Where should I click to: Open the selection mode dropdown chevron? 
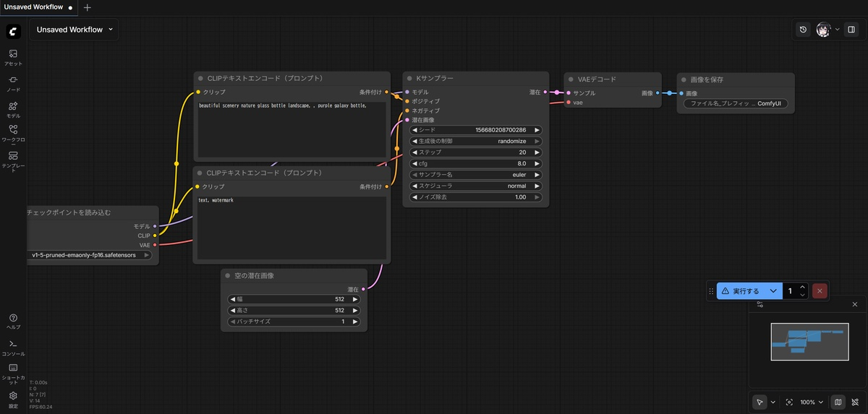pyautogui.click(x=773, y=402)
